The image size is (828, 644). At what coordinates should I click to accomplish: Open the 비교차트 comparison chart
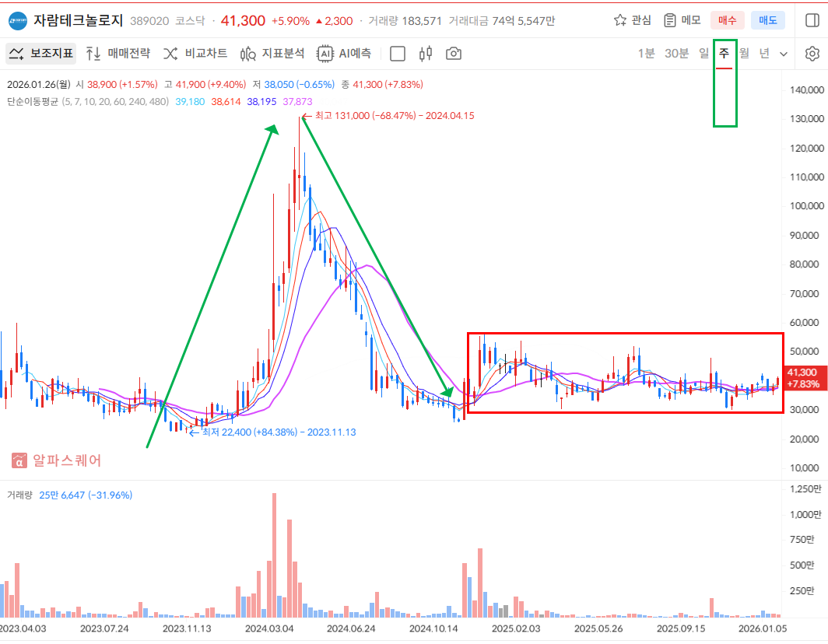point(195,54)
